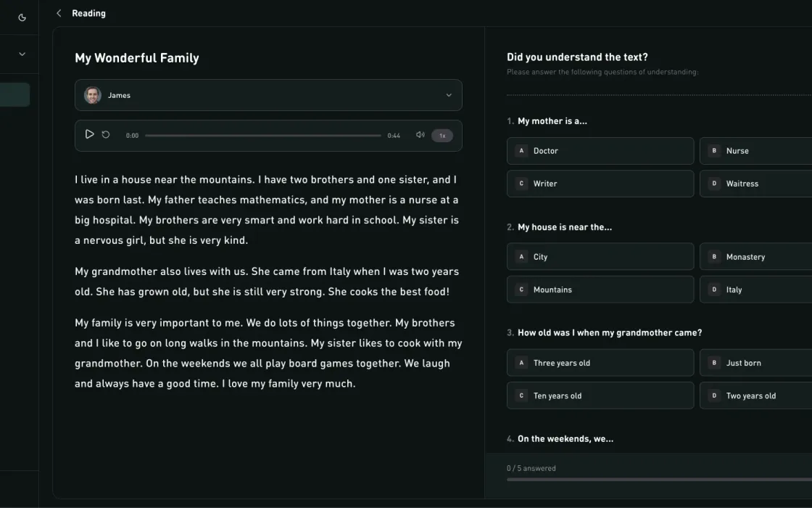This screenshot has width=812, height=508.
Task: Click the paragraph starting My family is very important
Action: pos(268,353)
